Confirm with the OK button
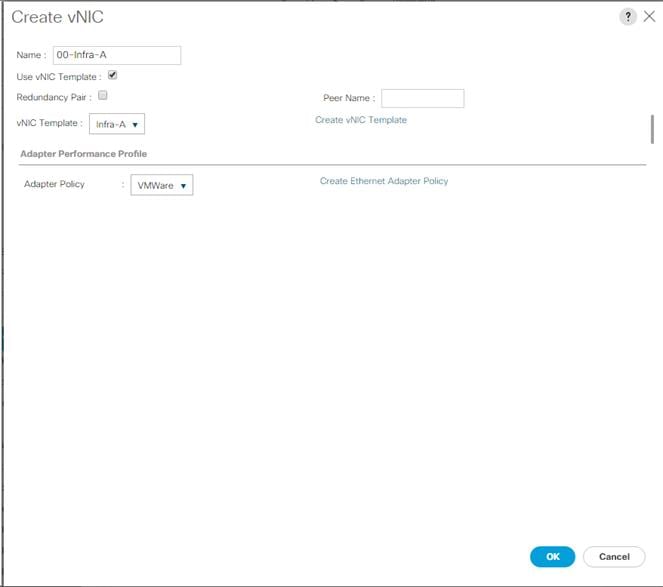 tap(552, 557)
